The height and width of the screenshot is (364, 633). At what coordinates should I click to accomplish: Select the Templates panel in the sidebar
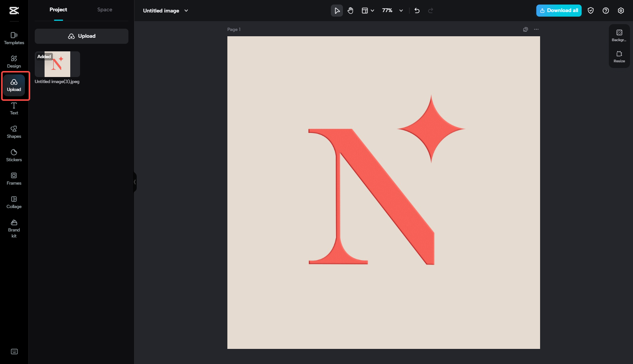click(x=14, y=38)
